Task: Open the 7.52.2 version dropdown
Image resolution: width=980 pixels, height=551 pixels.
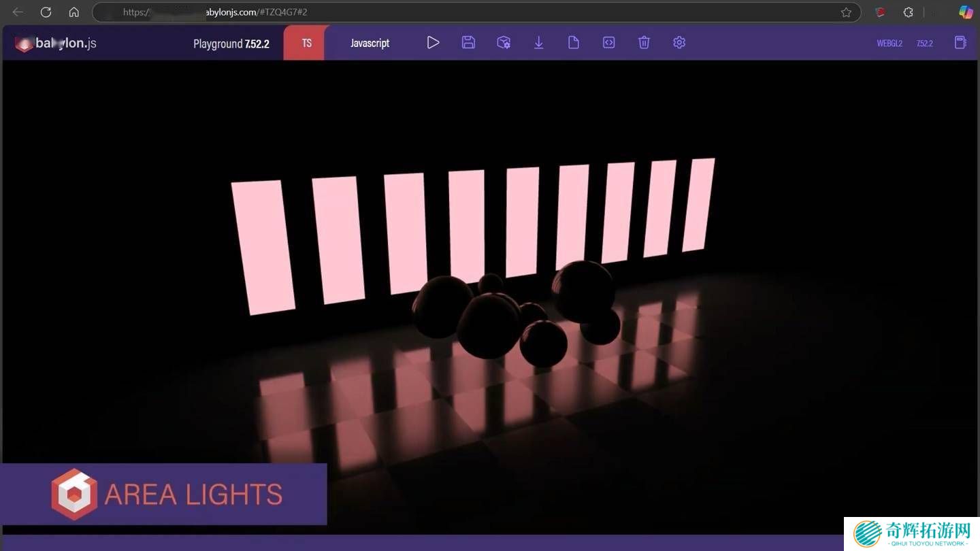Action: [924, 44]
